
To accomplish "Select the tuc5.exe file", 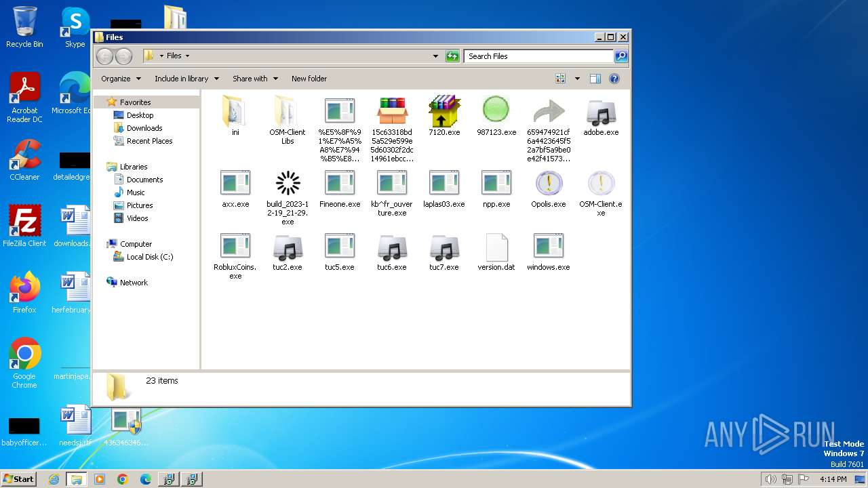I will (340, 252).
